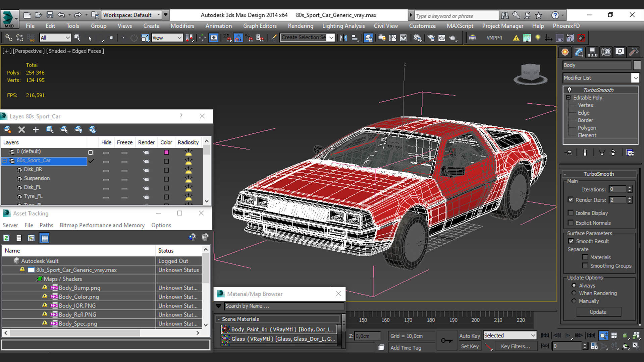Click 80s_Sport_Car layer color swatch
Image resolution: width=644 pixels, height=362 pixels.
(166, 161)
